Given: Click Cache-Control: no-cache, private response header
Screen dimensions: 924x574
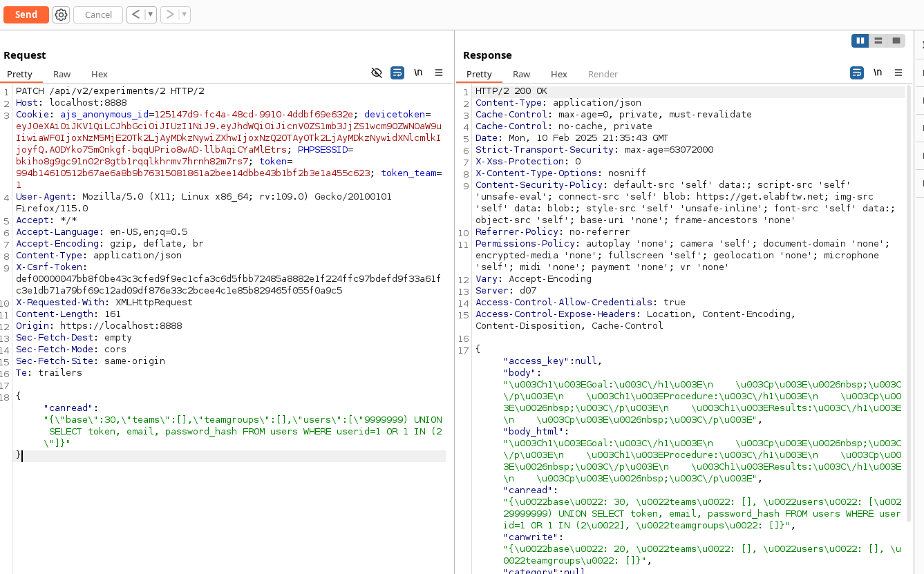Looking at the screenshot, I should [564, 126].
